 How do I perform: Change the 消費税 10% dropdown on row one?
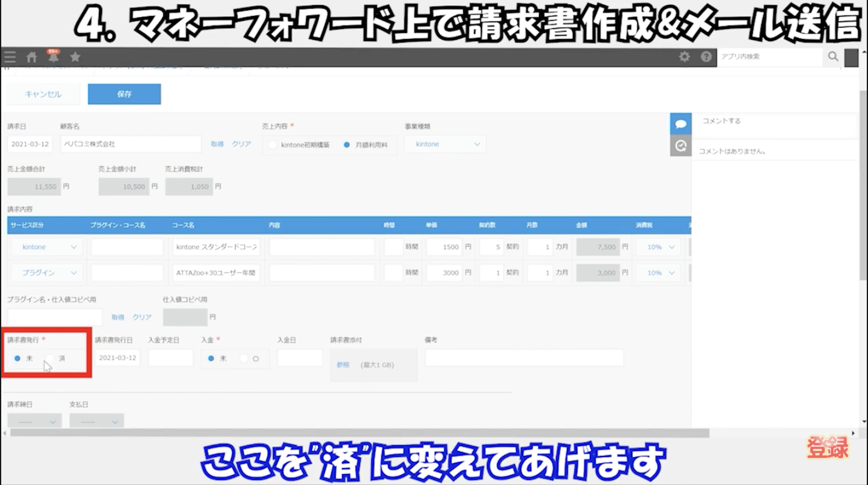click(657, 247)
